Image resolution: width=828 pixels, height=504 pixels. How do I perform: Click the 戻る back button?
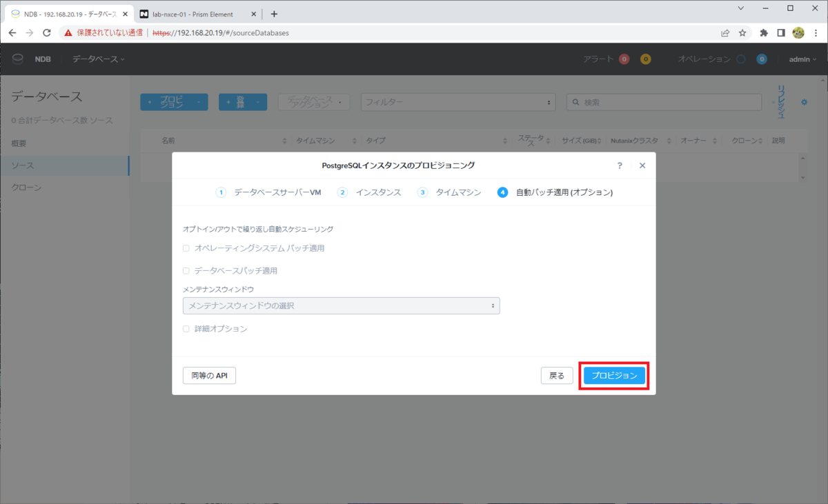[x=557, y=376]
